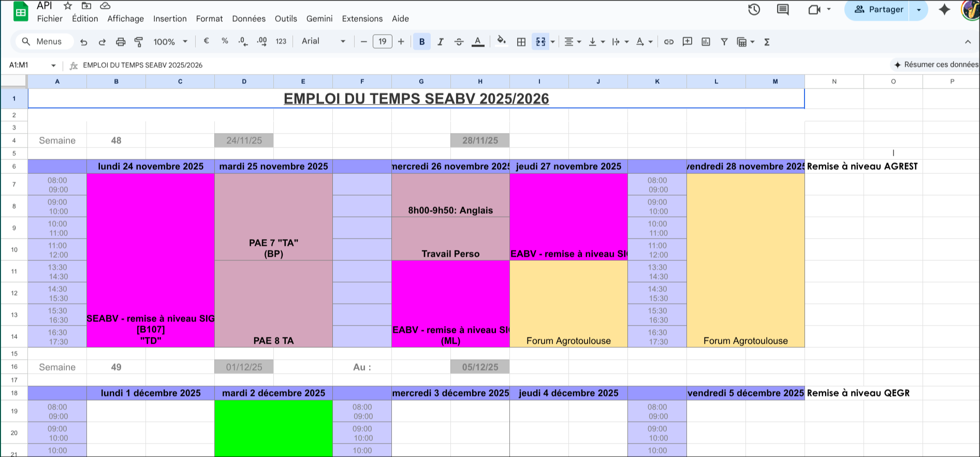Image resolution: width=980 pixels, height=457 pixels.
Task: Decrease decimal places
Action: (x=243, y=41)
